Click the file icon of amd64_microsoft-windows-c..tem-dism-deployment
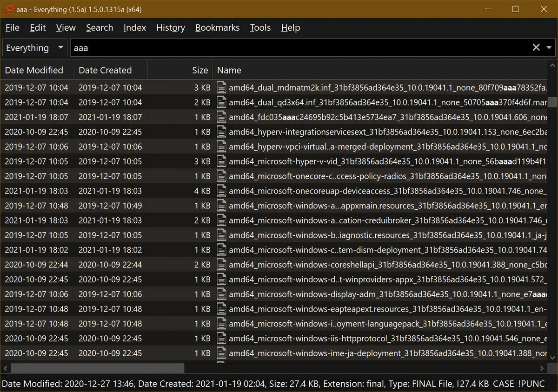 [x=222, y=250]
